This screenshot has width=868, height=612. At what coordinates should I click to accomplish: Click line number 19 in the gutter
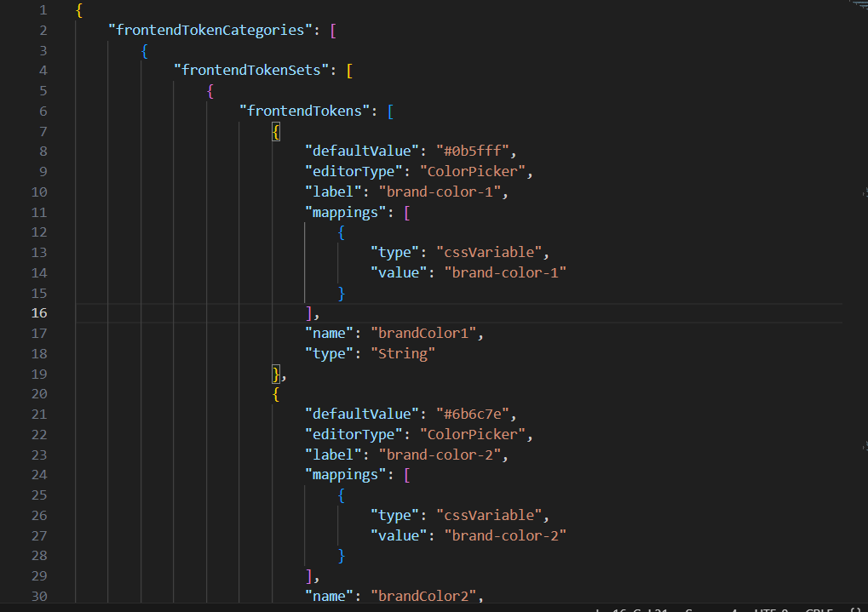(39, 374)
